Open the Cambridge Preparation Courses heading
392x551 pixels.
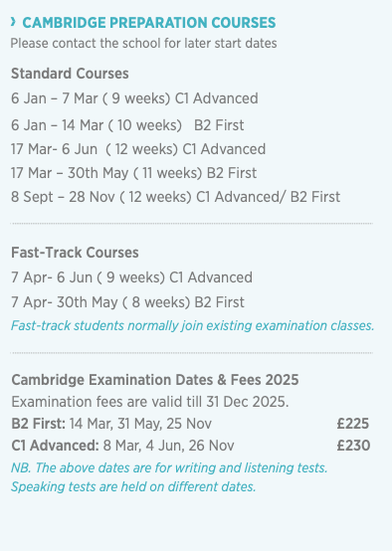pyautogui.click(x=148, y=23)
